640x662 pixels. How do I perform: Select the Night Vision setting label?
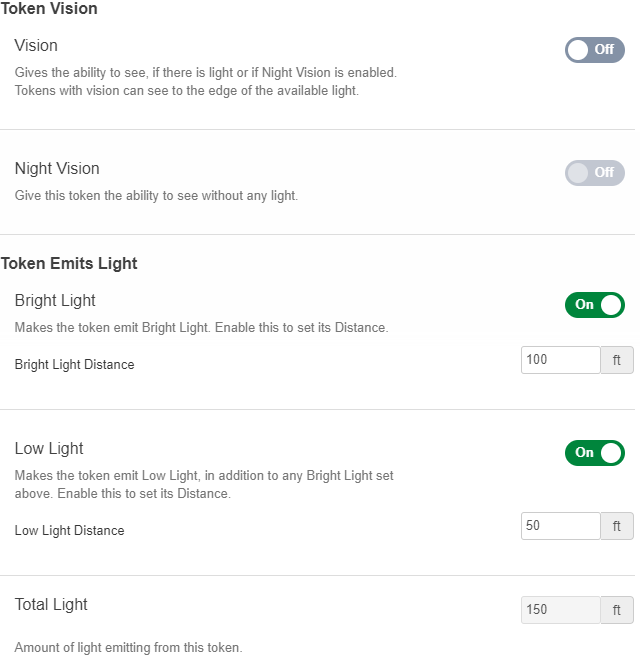(x=57, y=169)
